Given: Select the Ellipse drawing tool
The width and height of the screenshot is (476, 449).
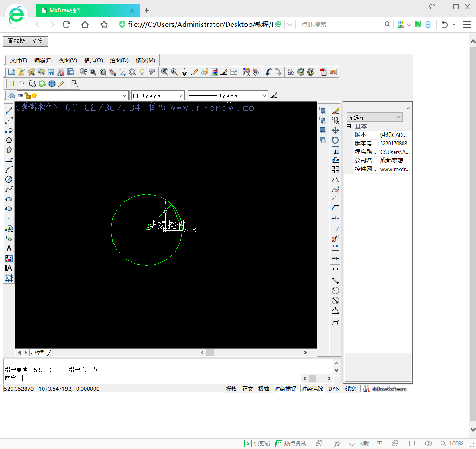Looking at the screenshot, I should [x=9, y=199].
